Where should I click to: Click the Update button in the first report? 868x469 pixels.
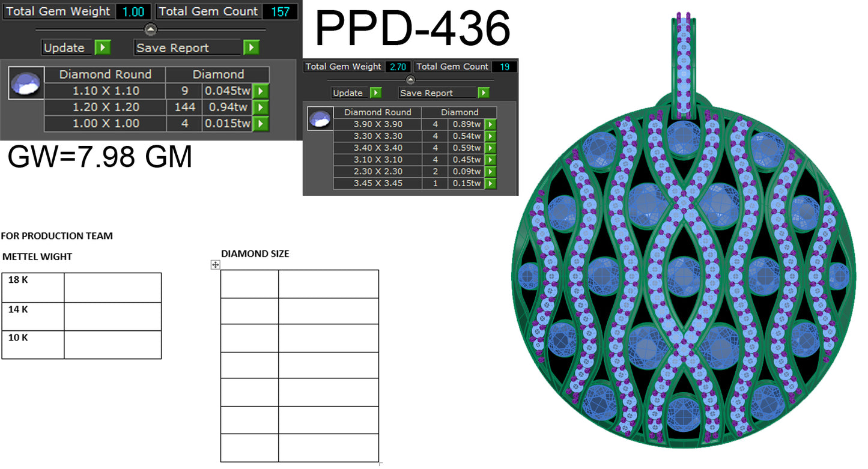pyautogui.click(x=66, y=47)
